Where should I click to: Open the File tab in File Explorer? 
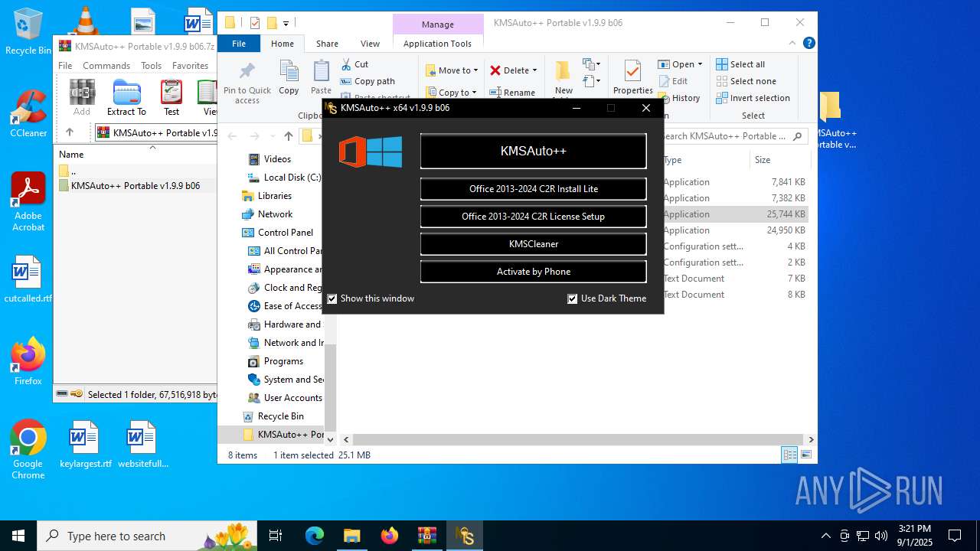(239, 44)
